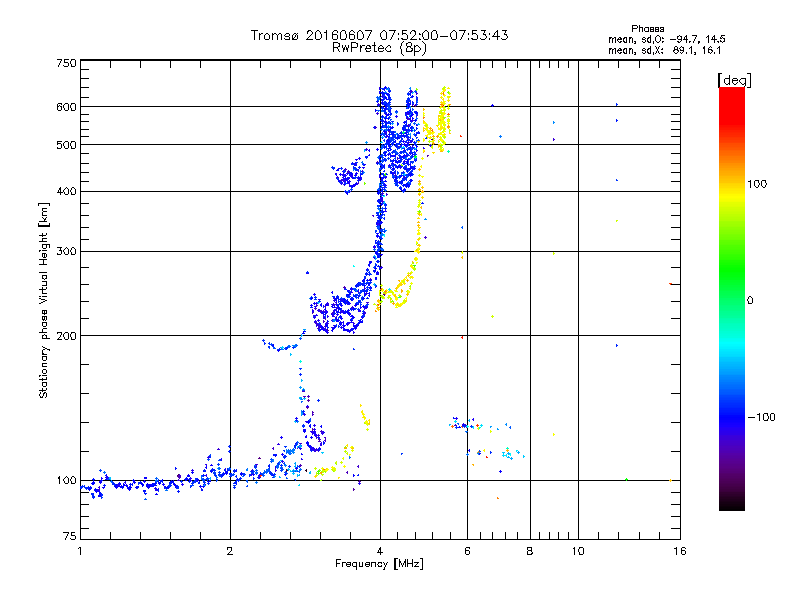This screenshot has height=600, width=800.
Task: Click the blue cluster near 220 km
Action: coord(341,310)
